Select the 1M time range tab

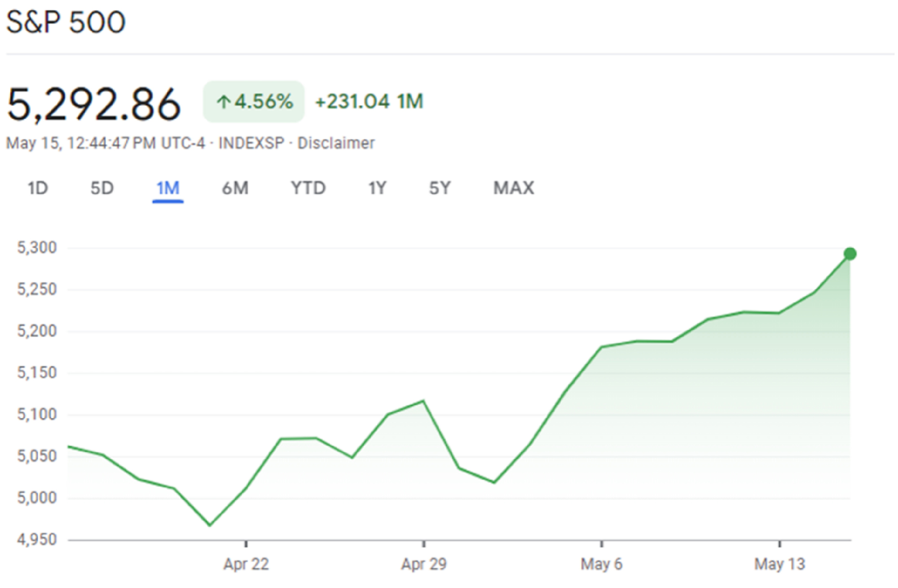168,188
